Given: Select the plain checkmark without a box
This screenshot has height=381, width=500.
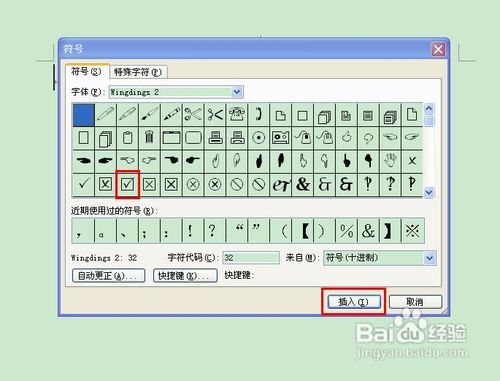Looking at the screenshot, I should [83, 184].
